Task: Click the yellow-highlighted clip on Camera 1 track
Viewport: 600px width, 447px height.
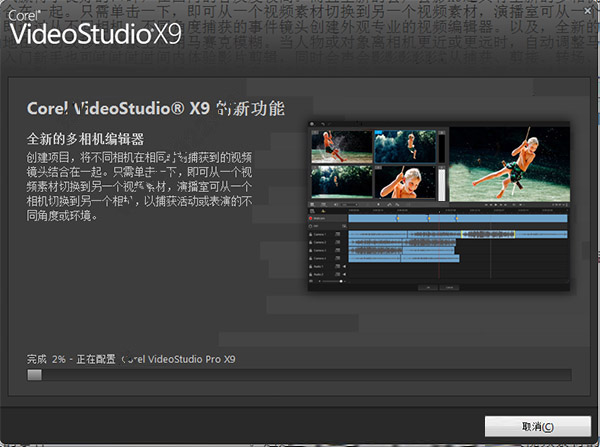Action: pyautogui.click(x=488, y=234)
